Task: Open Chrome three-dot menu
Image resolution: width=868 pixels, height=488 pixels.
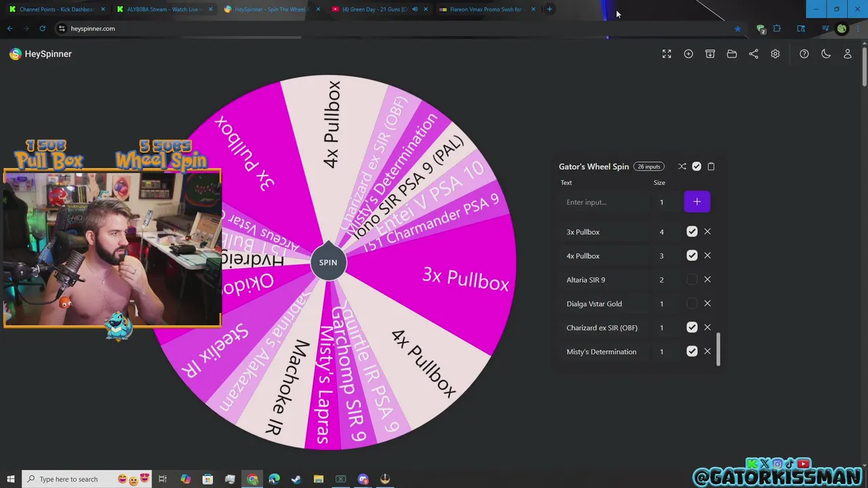Action: (858, 28)
